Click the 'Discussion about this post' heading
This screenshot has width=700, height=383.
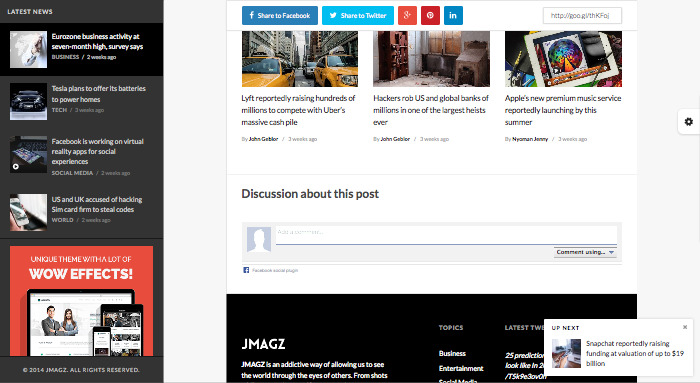(x=310, y=194)
